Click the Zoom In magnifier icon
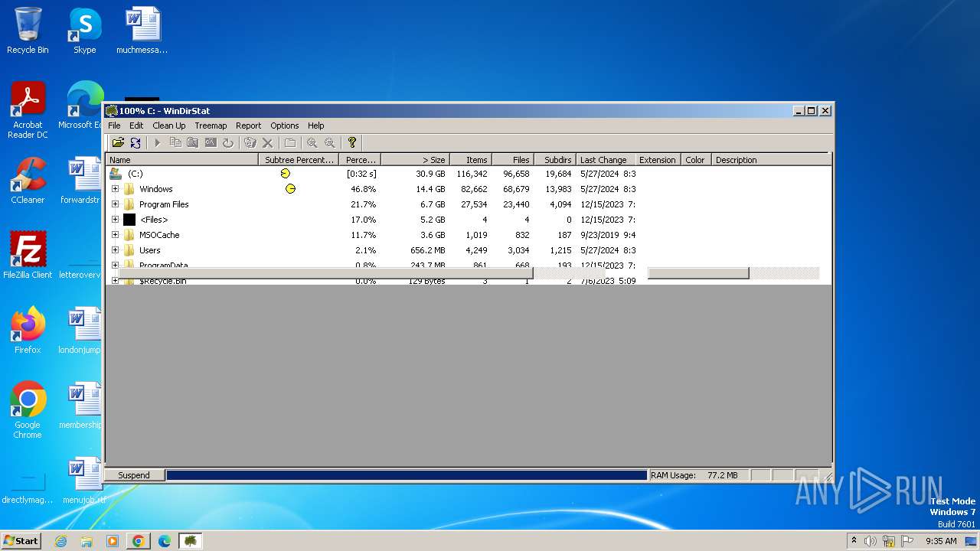The height and width of the screenshot is (551, 980). click(x=312, y=142)
